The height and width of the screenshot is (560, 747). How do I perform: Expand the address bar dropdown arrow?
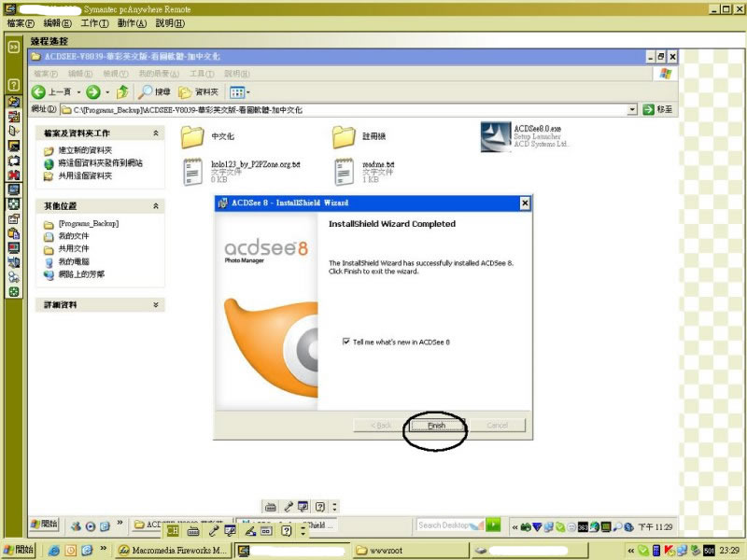click(x=632, y=109)
